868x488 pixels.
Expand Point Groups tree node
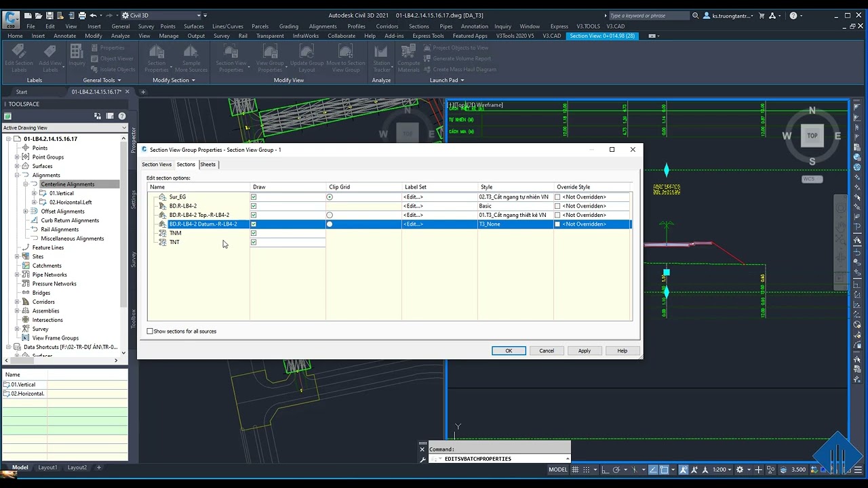[17, 157]
